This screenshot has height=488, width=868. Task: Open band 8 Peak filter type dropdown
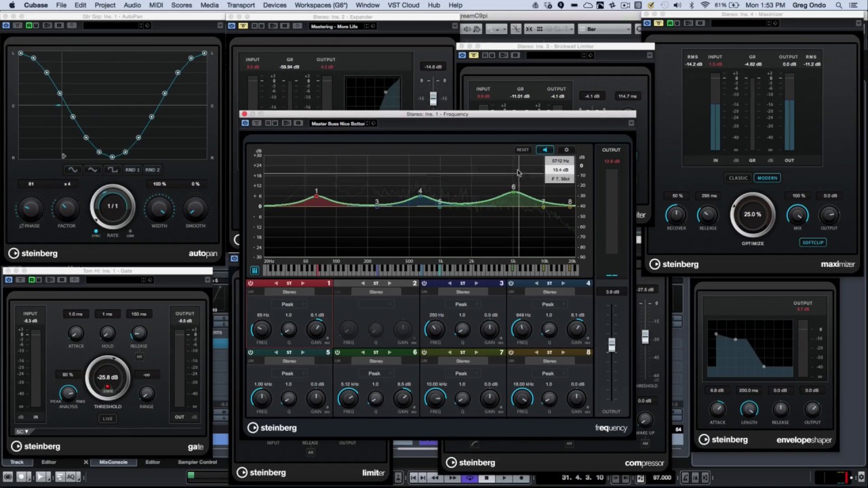tap(549, 373)
